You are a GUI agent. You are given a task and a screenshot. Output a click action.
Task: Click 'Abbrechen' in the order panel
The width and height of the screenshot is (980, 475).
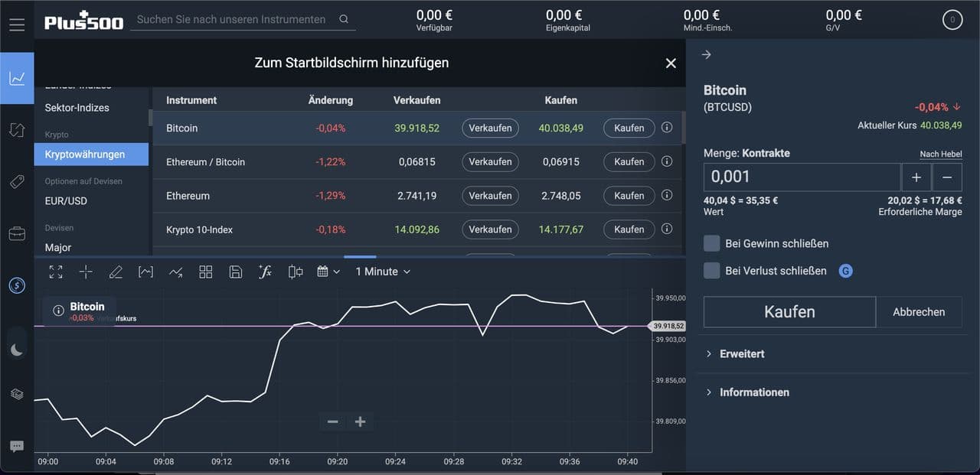click(919, 312)
